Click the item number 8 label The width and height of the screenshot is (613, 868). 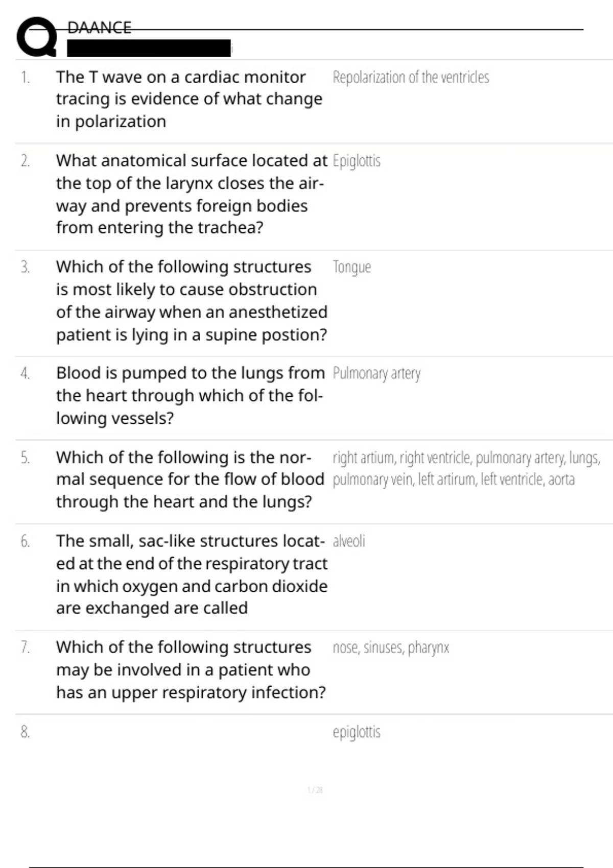25,732
